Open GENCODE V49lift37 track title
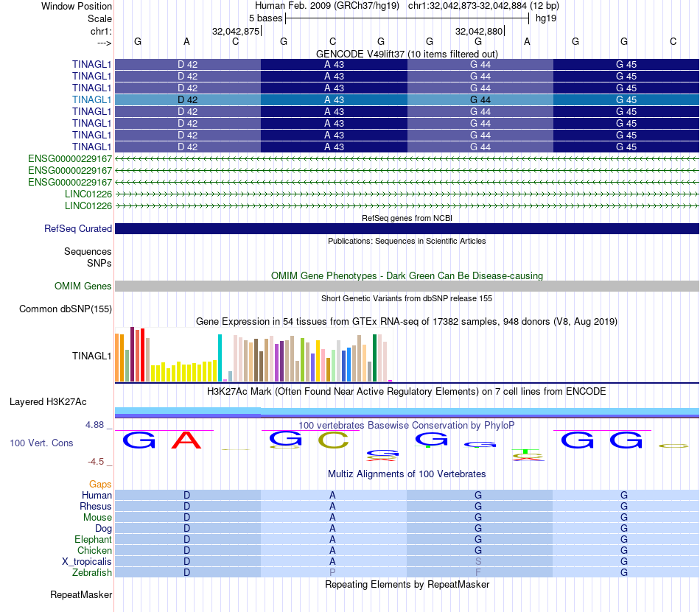Viewport: 700px width, 612px height. [x=407, y=54]
